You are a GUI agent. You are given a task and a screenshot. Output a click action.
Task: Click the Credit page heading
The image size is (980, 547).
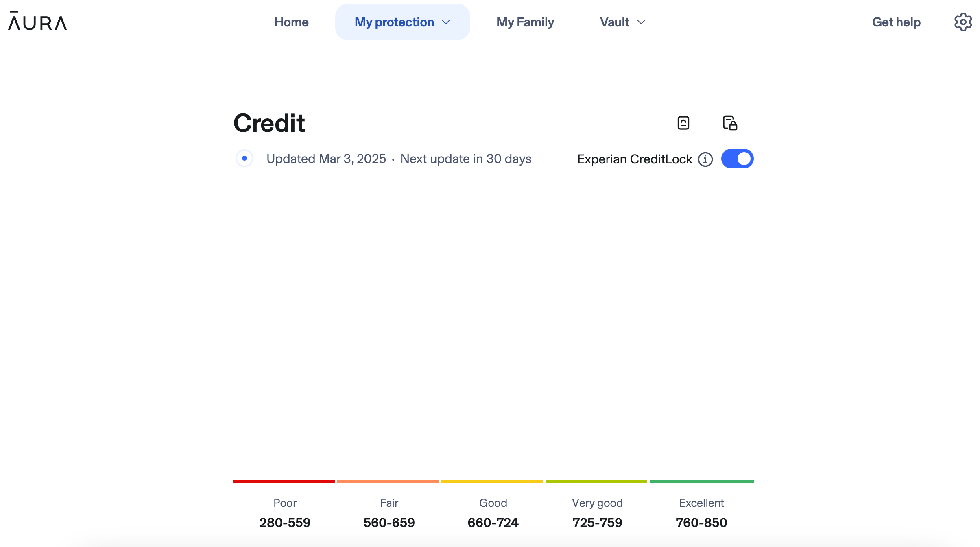coord(269,123)
